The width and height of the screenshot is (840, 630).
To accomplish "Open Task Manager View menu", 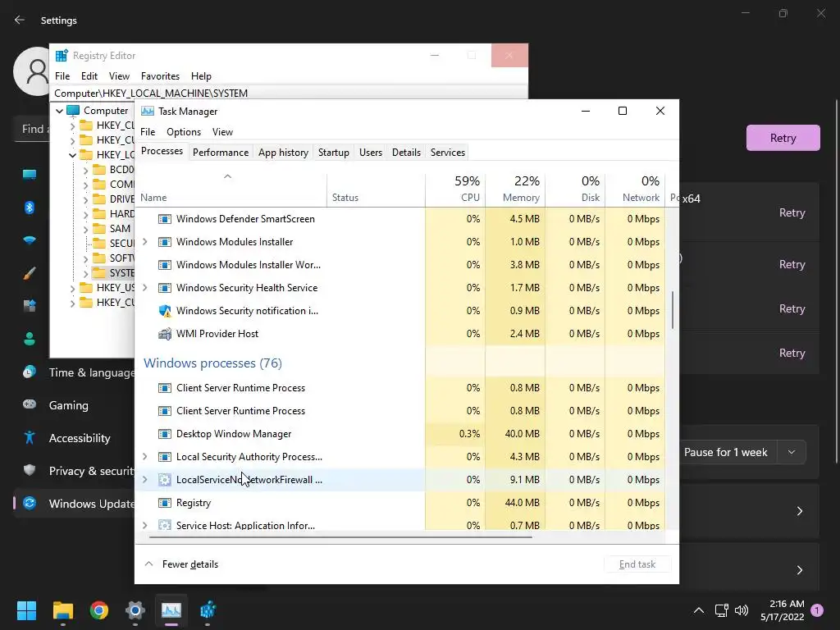I will [222, 132].
